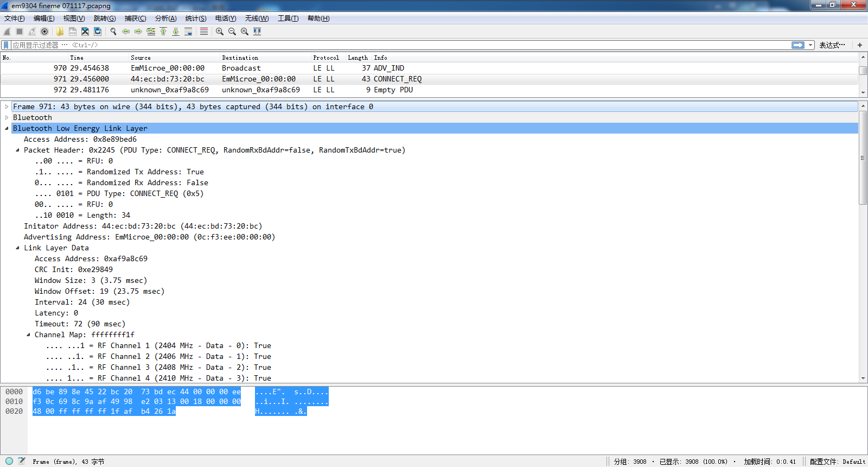
Task: Sort by the Destination column header
Action: click(265, 58)
